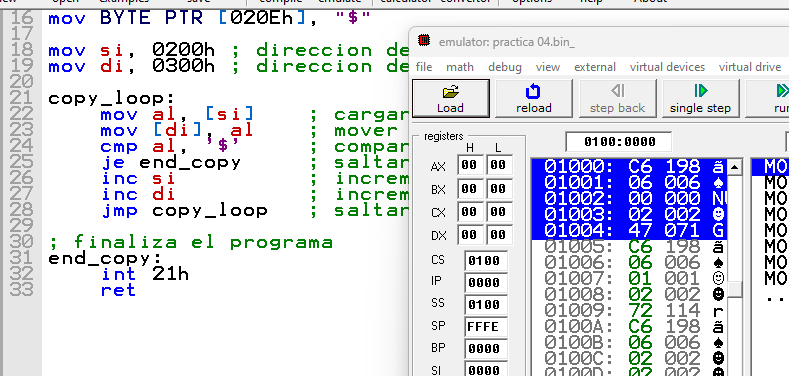Screen dimensions: 789x376
Task: Open the math menu in emulator
Action: (x=459, y=67)
